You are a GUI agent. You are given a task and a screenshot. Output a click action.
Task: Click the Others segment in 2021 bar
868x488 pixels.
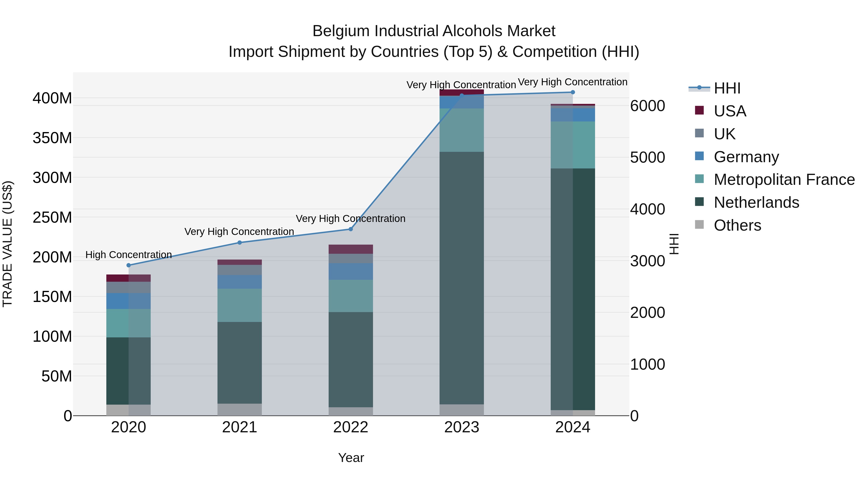tap(240, 409)
